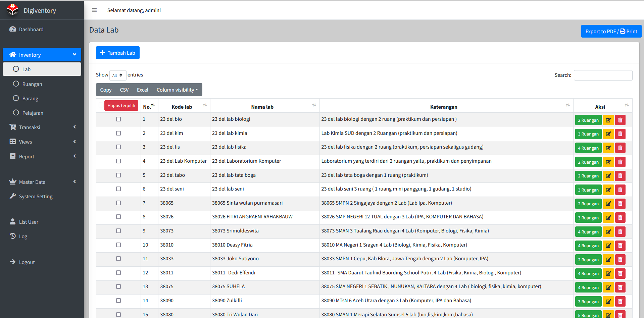644x318 pixels.
Task: Open the Show entries dropdown
Action: tap(117, 75)
